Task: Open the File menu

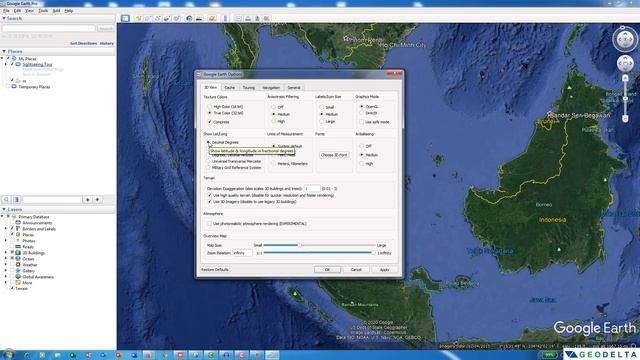Action: [6, 11]
